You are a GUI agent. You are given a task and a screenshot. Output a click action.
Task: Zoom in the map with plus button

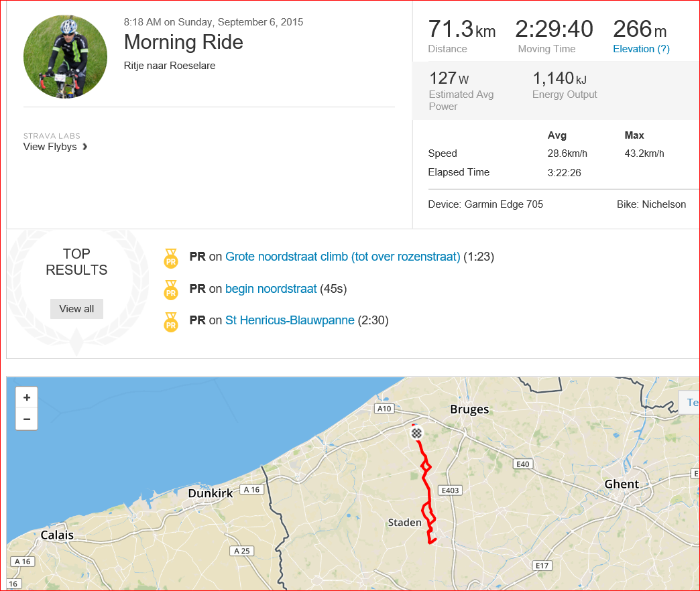26,397
